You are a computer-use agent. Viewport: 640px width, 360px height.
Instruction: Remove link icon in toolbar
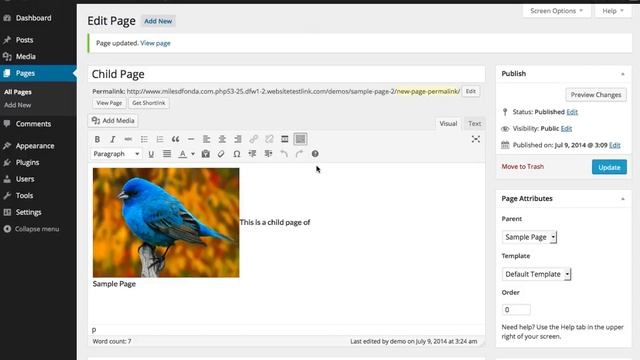click(x=269, y=139)
